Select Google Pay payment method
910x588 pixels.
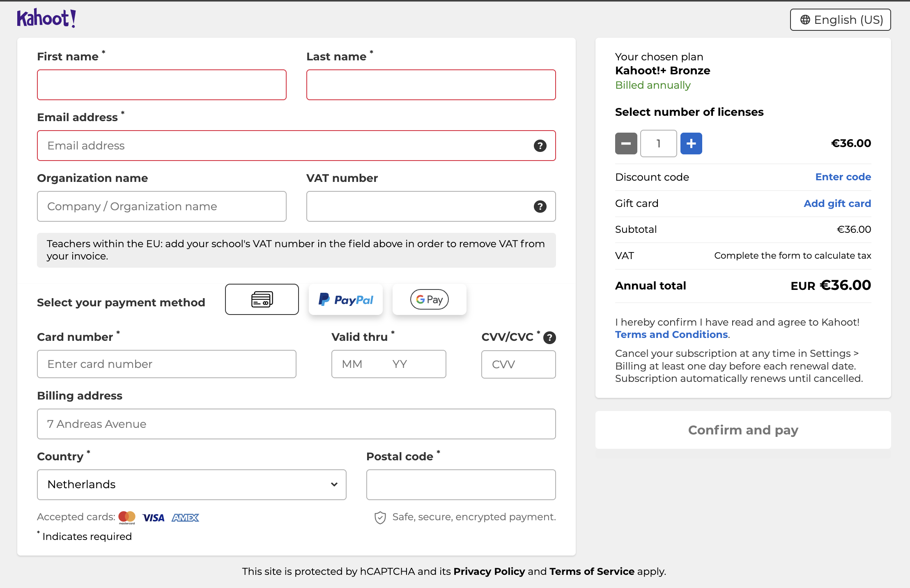click(x=430, y=299)
